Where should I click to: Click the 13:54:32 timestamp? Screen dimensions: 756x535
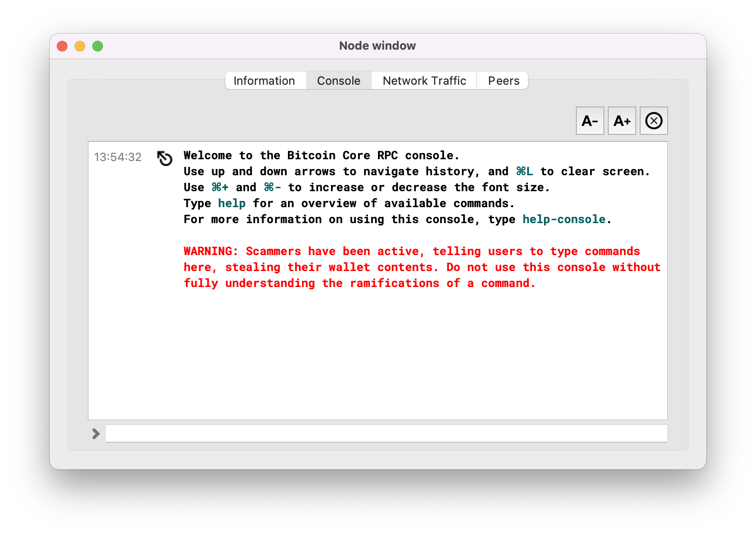tap(118, 157)
